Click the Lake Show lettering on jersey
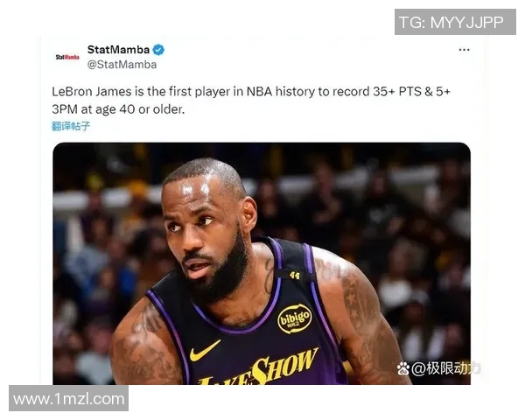Viewport: 525px width, 420px height. (258, 367)
